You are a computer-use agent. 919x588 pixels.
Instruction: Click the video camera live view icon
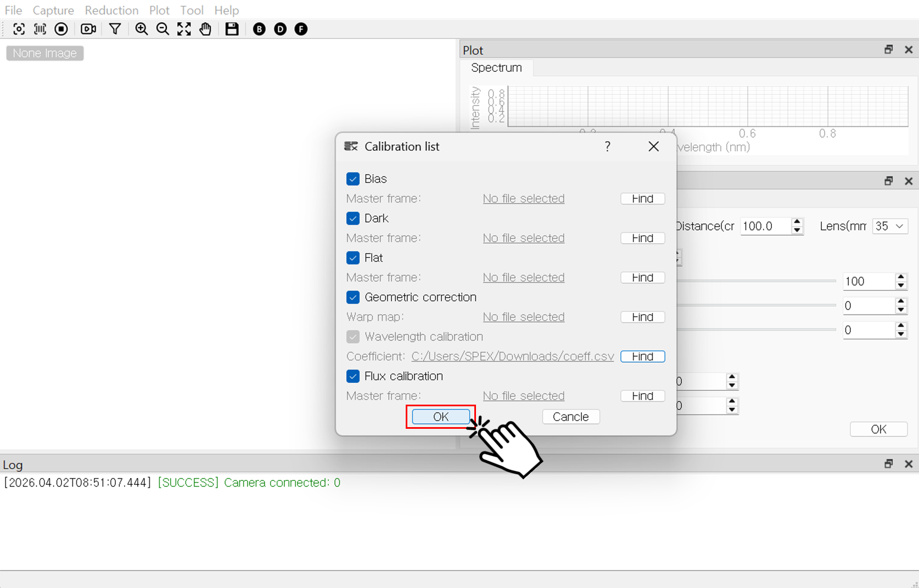point(88,29)
